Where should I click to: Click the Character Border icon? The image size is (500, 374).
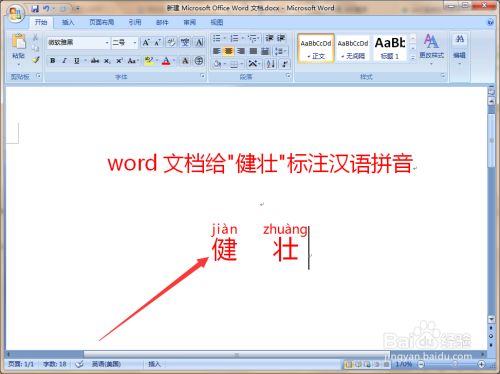click(x=199, y=43)
